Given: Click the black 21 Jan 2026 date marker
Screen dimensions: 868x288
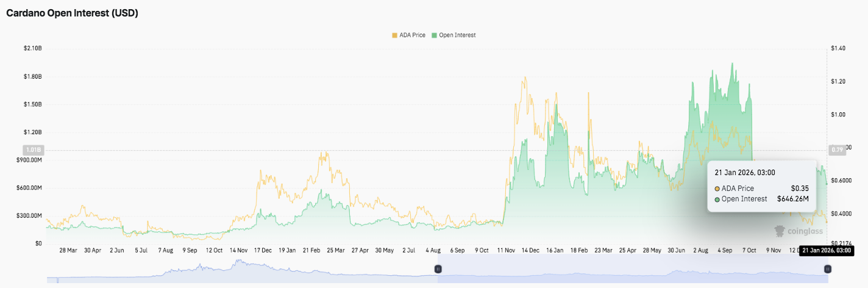Looking at the screenshot, I should (825, 250).
